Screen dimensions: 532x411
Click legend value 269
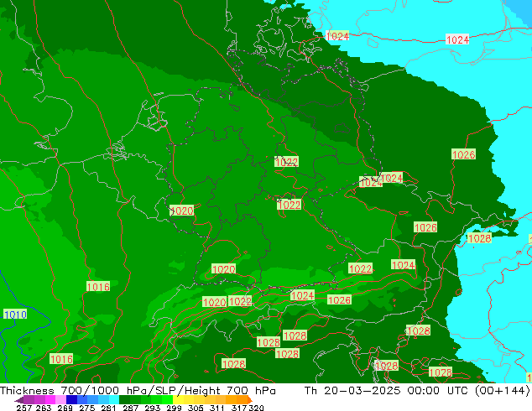pyautogui.click(x=65, y=408)
